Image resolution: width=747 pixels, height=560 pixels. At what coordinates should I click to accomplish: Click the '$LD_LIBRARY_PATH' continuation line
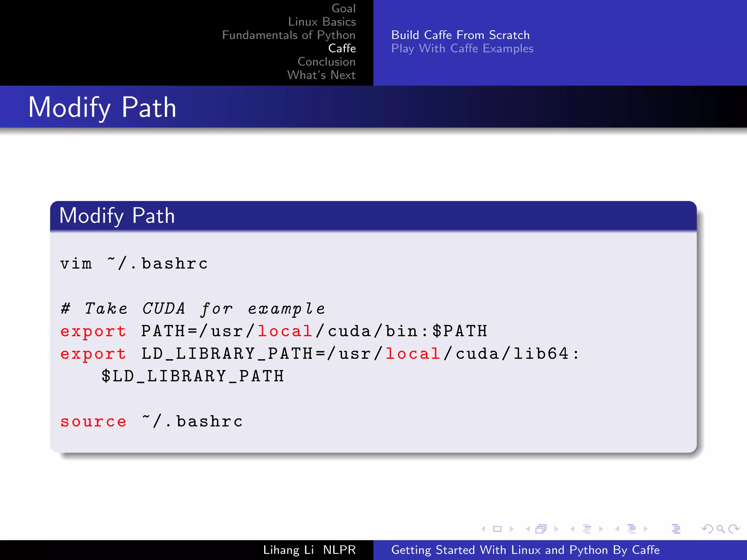tap(193, 376)
